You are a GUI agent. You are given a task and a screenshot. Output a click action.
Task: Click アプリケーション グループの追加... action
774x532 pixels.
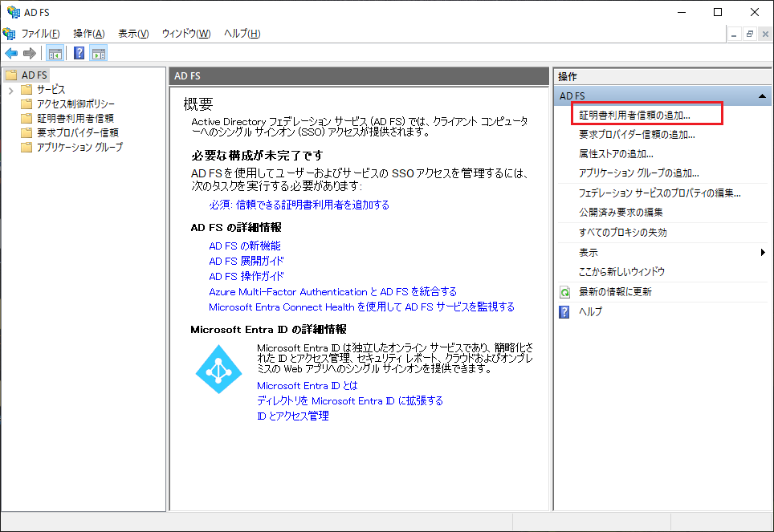[639, 173]
